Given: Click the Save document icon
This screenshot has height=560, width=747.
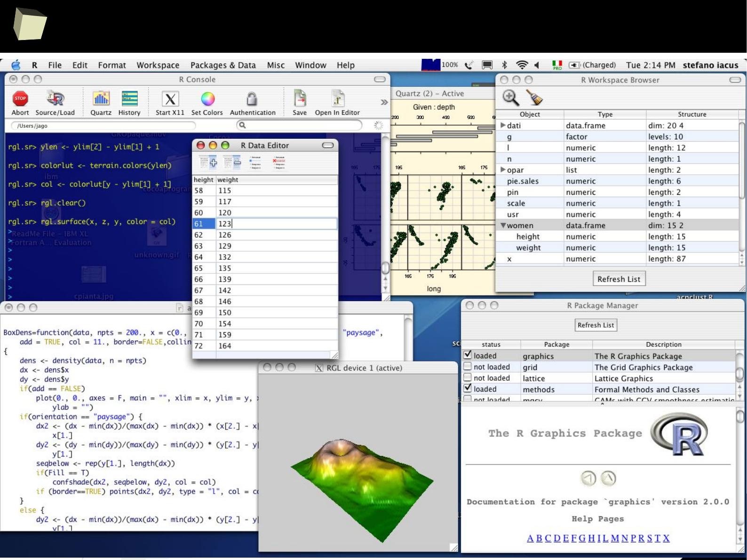Looking at the screenshot, I should tap(300, 99).
